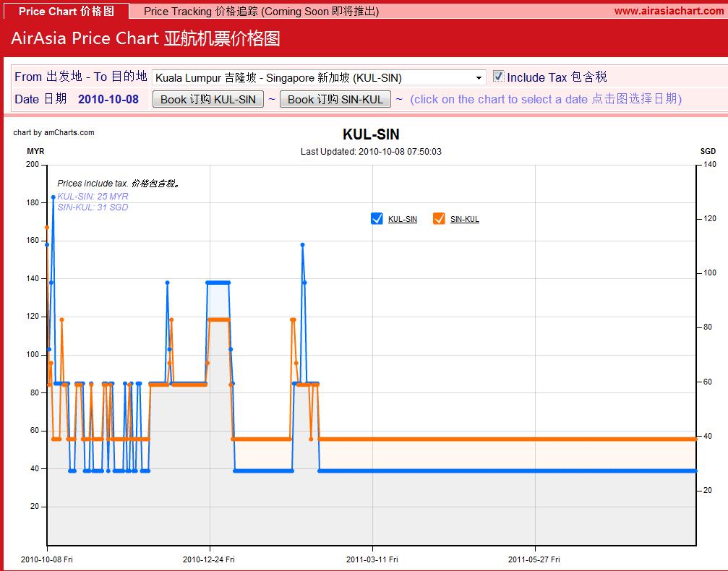Click the AirAsia Price Chart page heading
The width and height of the screenshot is (728, 571).
(145, 38)
